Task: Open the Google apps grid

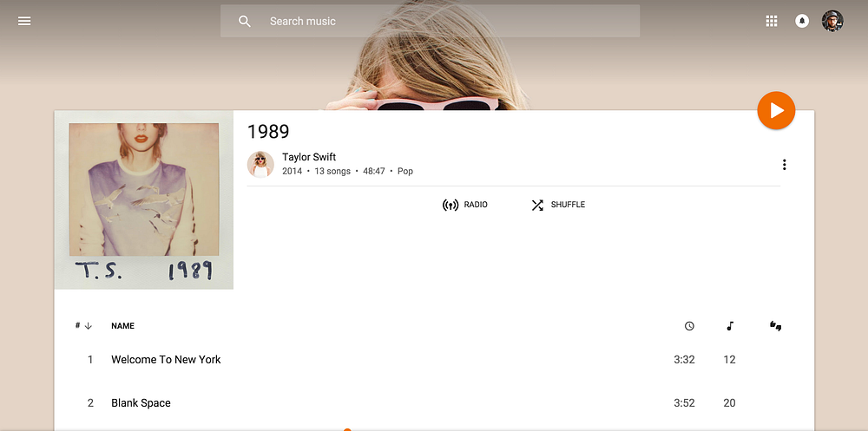Action: pyautogui.click(x=771, y=21)
